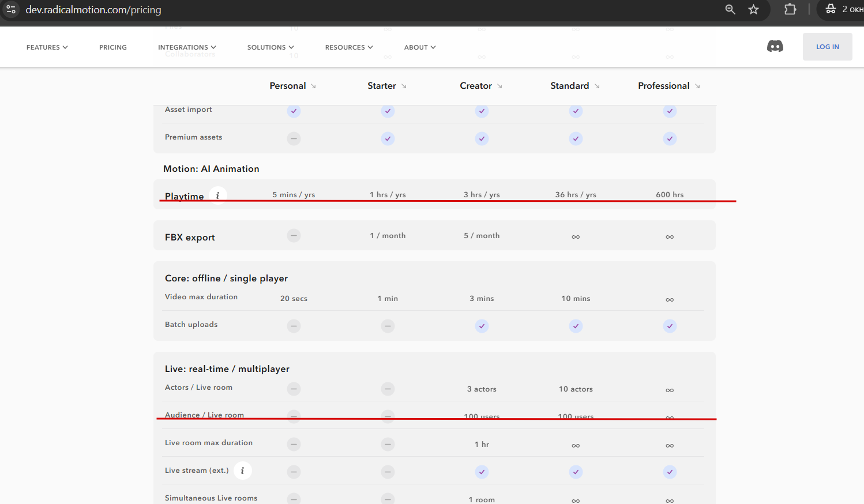Screen dimensions: 864x504
Task: Bookmark this page with the star icon
Action: coord(753,9)
